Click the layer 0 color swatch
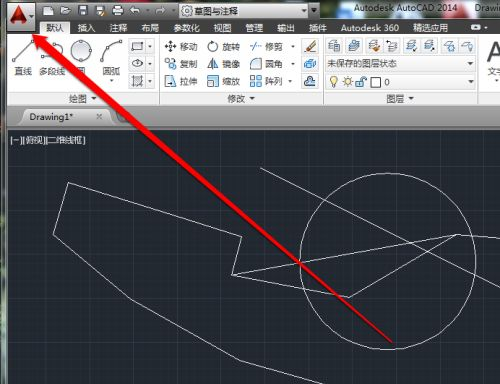 tap(376, 82)
